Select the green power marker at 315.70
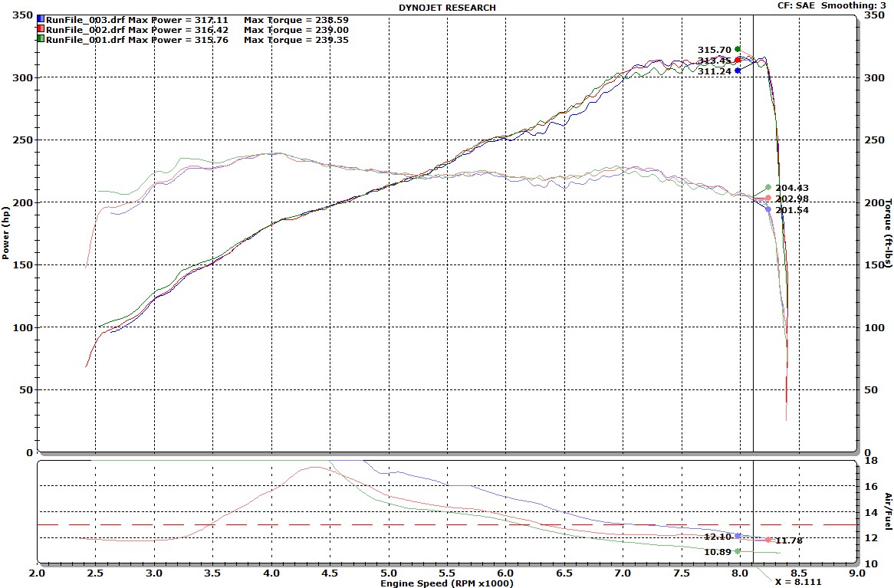Screen dimensions: 894x588 point(738,49)
